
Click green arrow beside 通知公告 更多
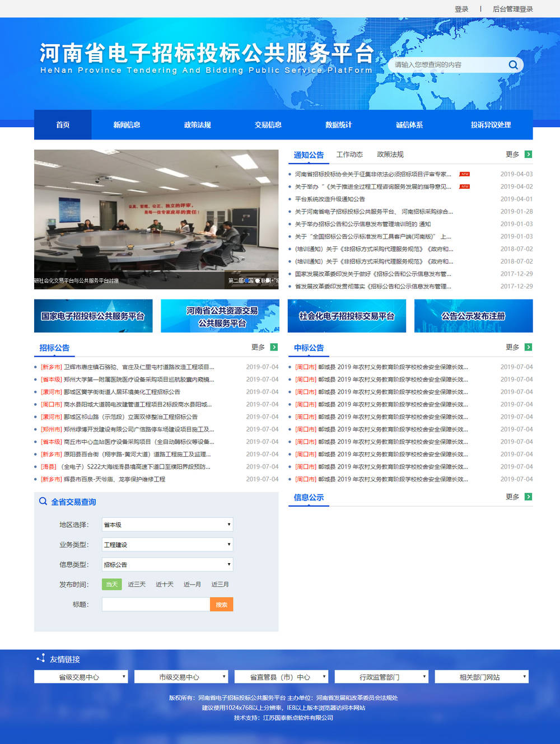[x=528, y=155]
